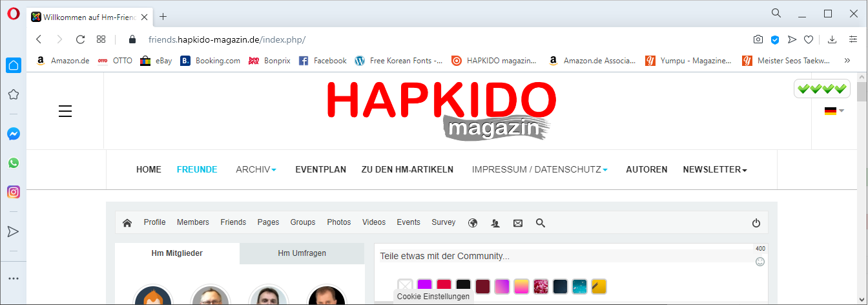Click Cookie Einstellungen button
Image resolution: width=868 pixels, height=305 pixels.
tap(433, 297)
